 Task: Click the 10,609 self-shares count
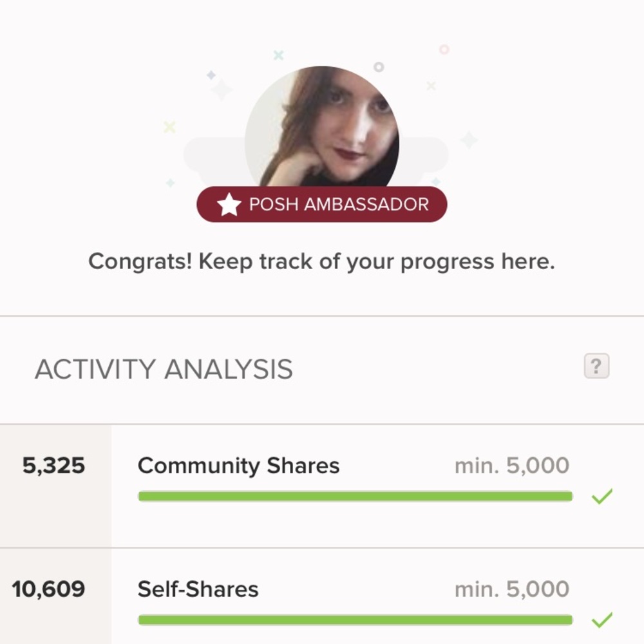click(48, 589)
